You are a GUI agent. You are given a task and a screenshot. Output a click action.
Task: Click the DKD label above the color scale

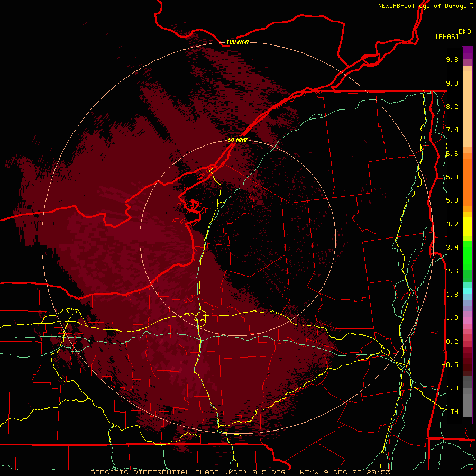coord(465,32)
